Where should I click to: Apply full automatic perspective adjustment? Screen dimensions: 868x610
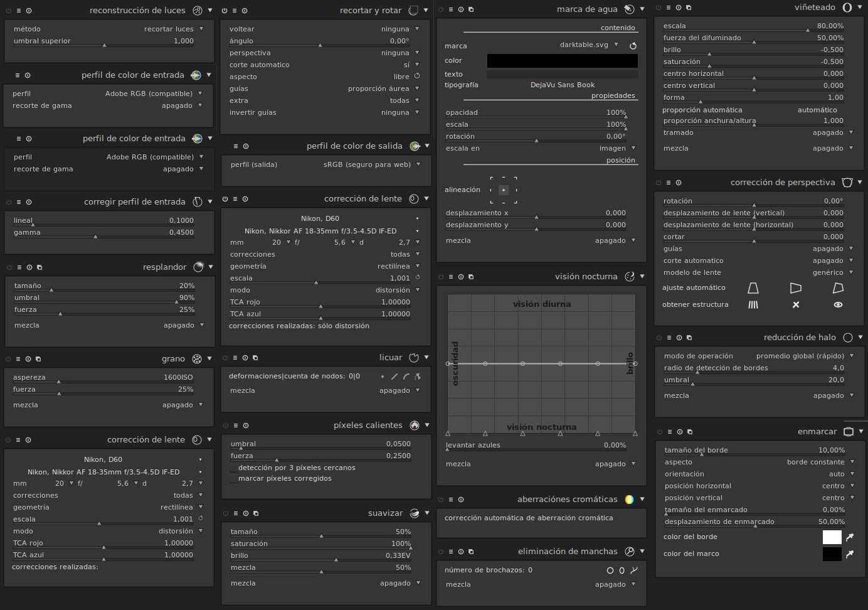838,288
